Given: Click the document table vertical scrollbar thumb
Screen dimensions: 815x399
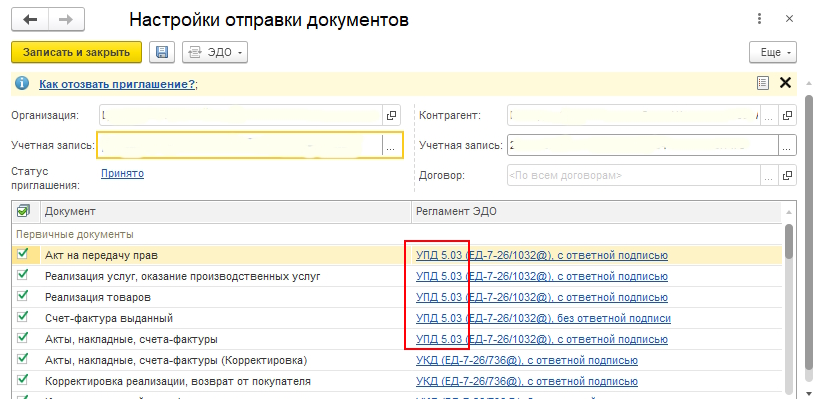Looking at the screenshot, I should click(789, 241).
